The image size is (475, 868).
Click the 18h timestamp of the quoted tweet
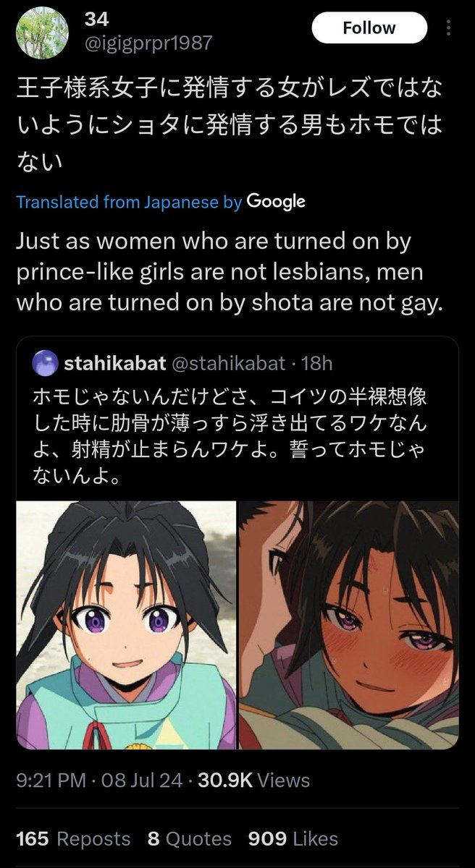click(x=317, y=363)
